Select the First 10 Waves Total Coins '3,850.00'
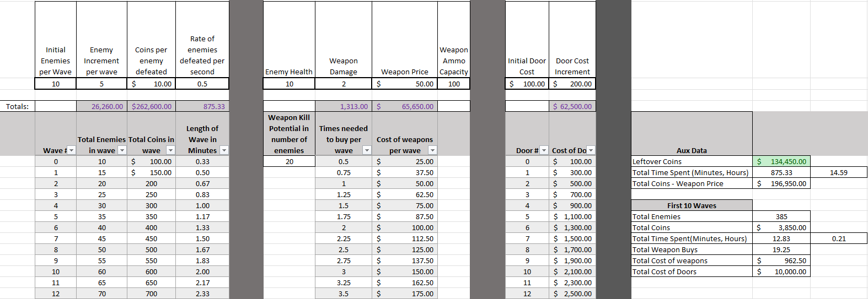The image size is (868, 299). click(781, 227)
